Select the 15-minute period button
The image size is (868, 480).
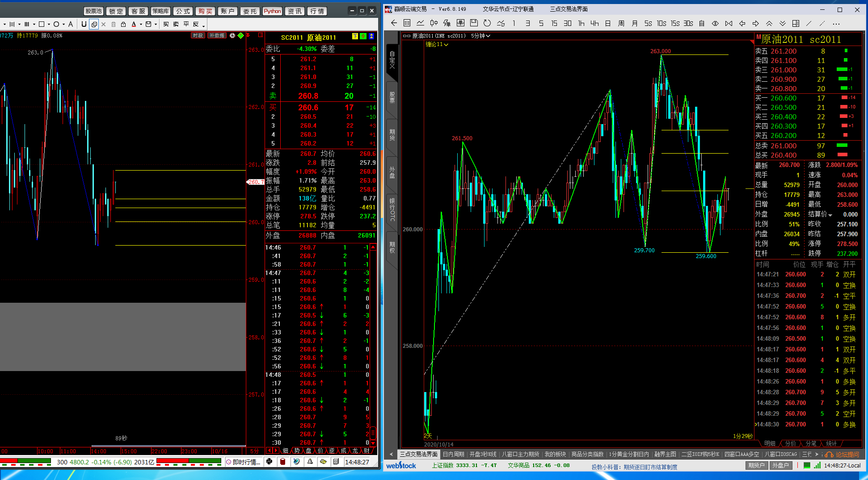[554, 23]
